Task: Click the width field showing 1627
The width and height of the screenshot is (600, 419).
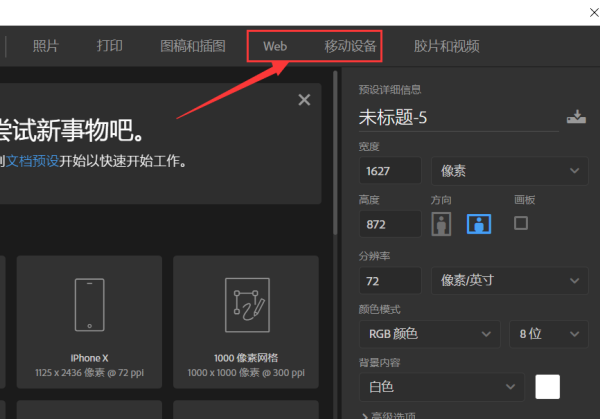Action: coord(390,171)
